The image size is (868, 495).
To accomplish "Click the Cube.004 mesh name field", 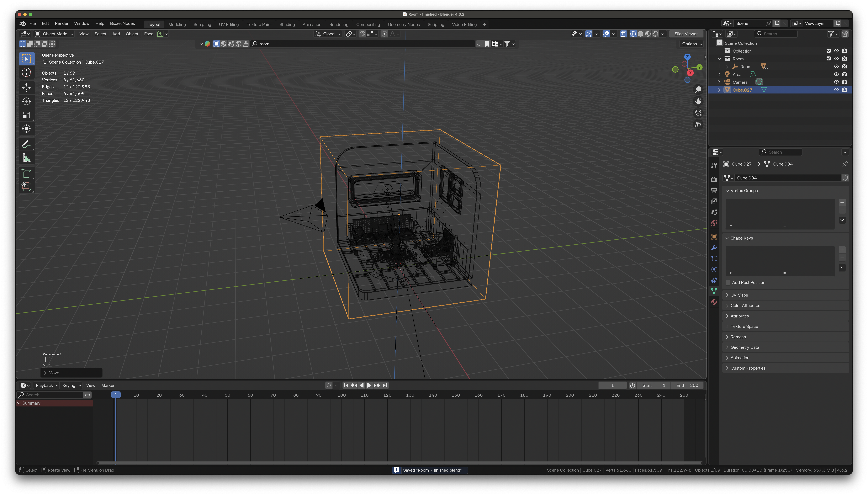I will pos(788,178).
